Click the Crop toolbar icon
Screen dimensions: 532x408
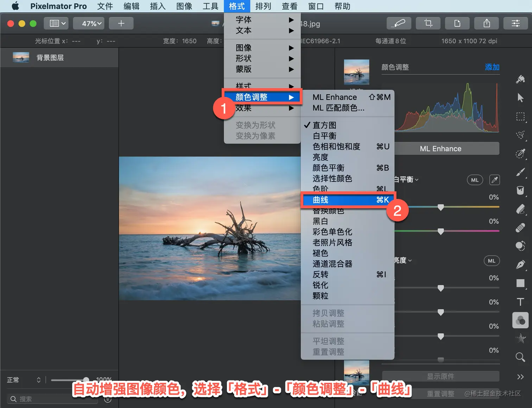click(x=428, y=23)
